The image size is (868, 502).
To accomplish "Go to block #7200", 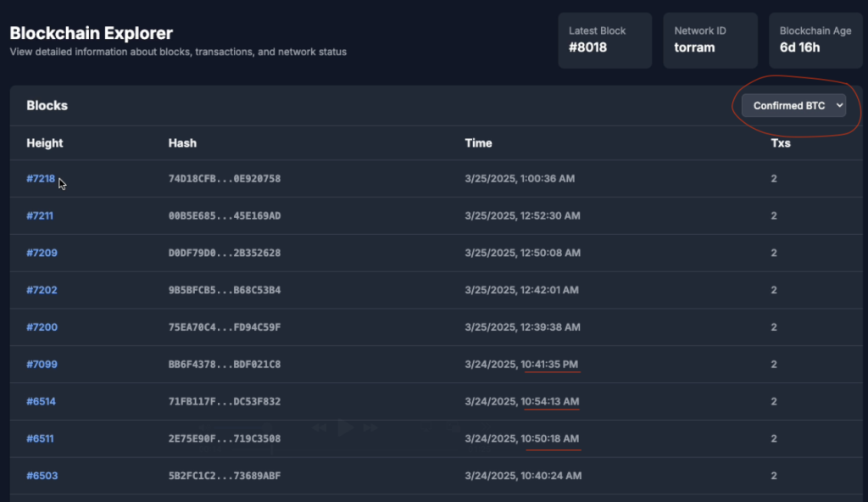I will (x=42, y=327).
